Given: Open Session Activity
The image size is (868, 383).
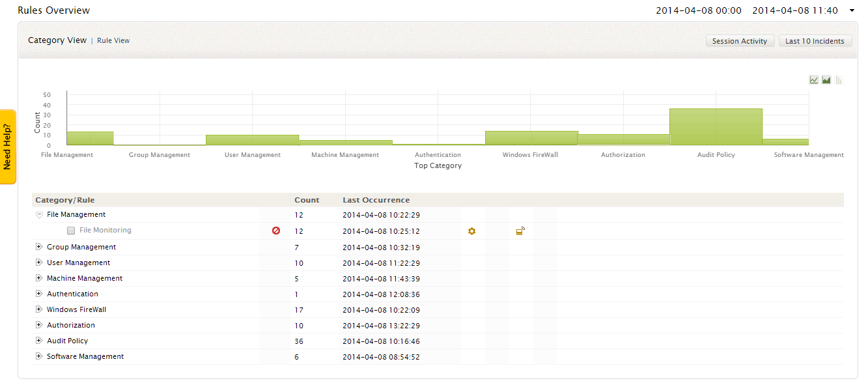Looking at the screenshot, I should [x=740, y=41].
